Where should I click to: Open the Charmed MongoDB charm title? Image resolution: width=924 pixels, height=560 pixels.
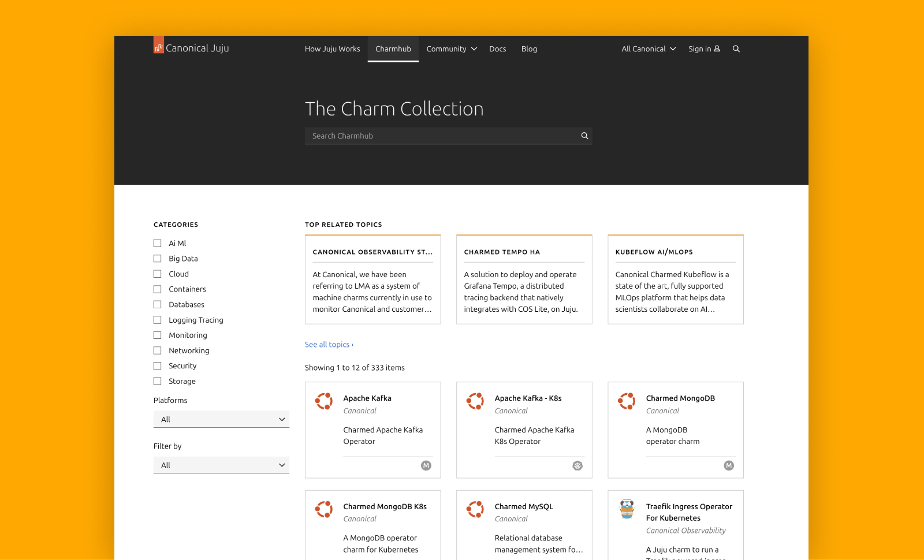(680, 398)
